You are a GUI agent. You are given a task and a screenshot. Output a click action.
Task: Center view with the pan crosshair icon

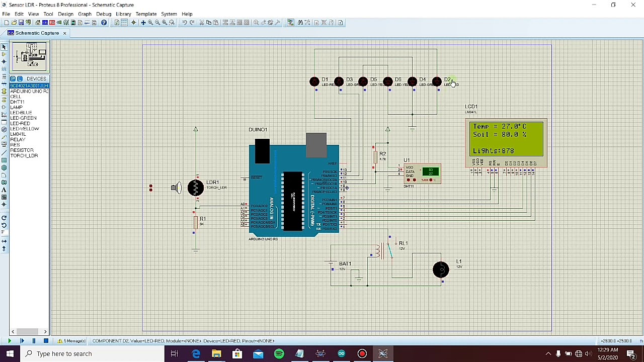coord(143,23)
